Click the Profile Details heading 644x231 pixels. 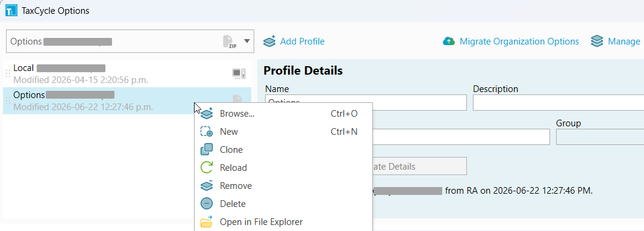pyautogui.click(x=302, y=70)
